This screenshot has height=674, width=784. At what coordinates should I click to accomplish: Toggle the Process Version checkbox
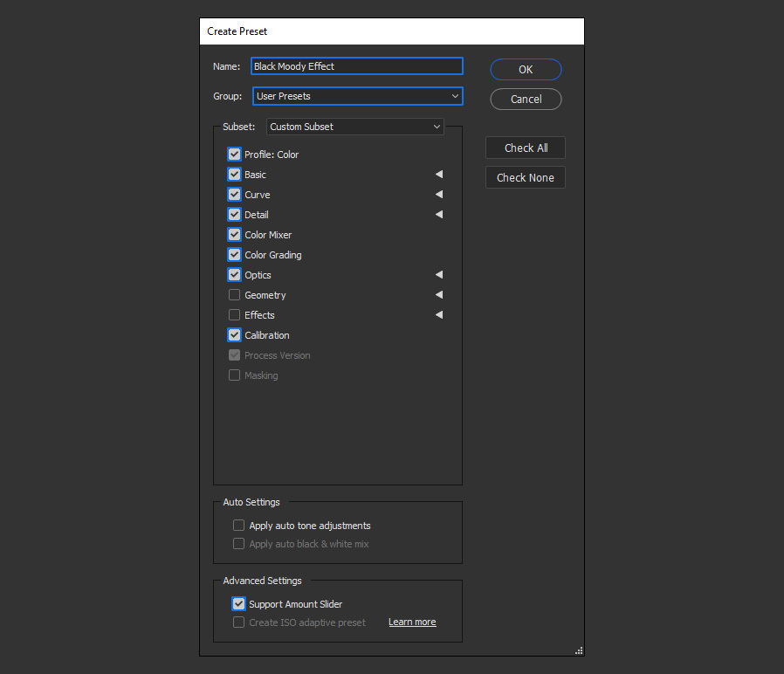pos(234,355)
